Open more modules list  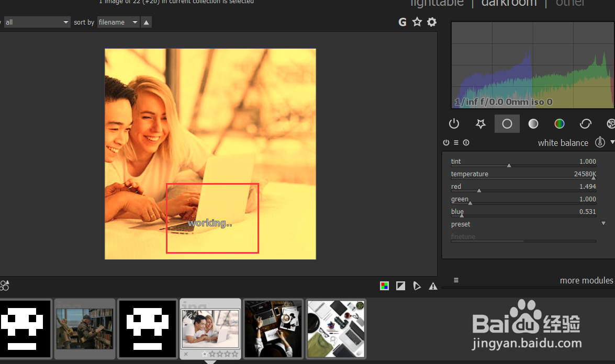(586, 280)
